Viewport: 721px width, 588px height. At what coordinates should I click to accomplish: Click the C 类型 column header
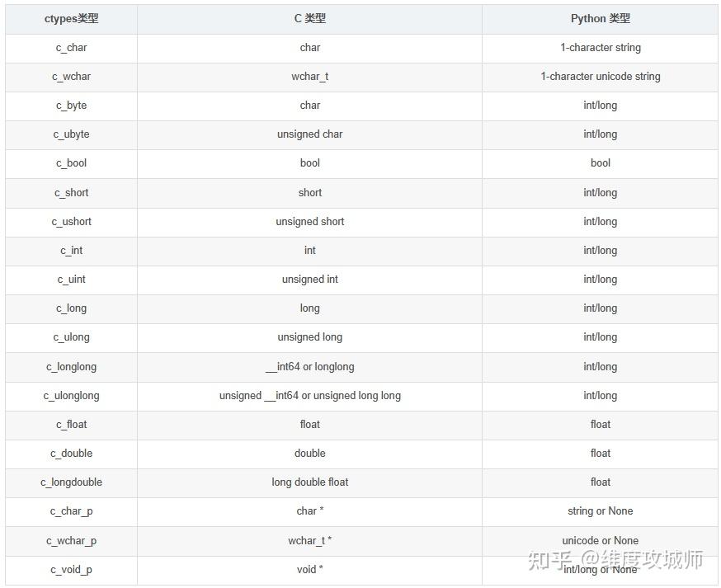point(309,18)
